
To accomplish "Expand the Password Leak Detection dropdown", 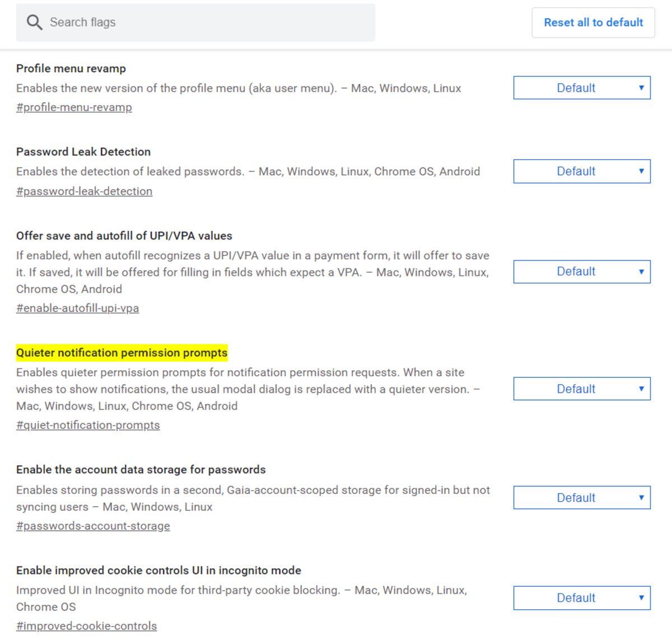I will 581,171.
